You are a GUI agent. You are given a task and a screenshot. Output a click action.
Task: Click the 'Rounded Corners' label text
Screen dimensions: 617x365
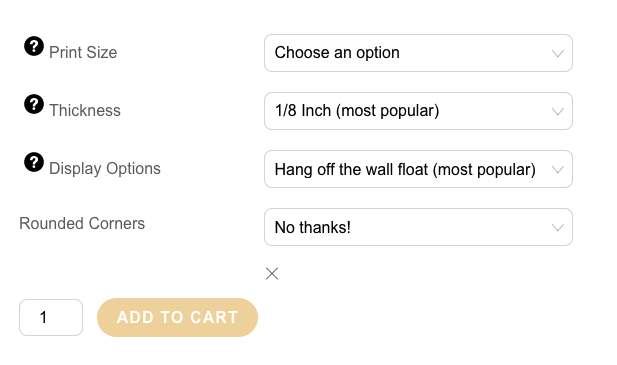tap(82, 223)
